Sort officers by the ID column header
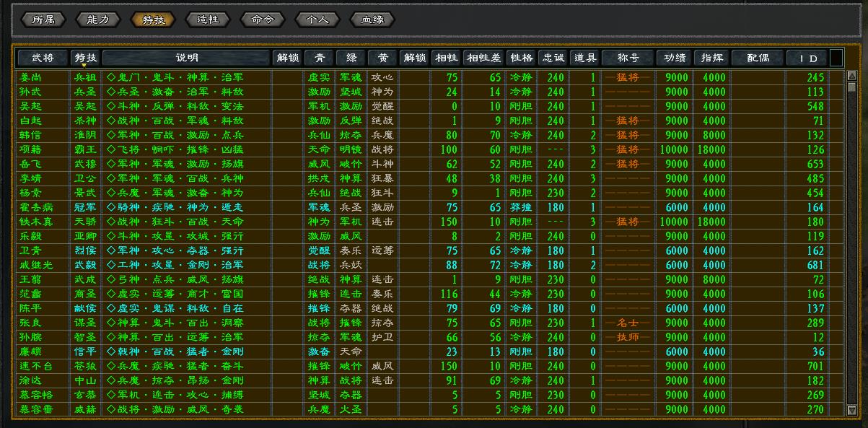Screen dimensions: 868x428 812,58
